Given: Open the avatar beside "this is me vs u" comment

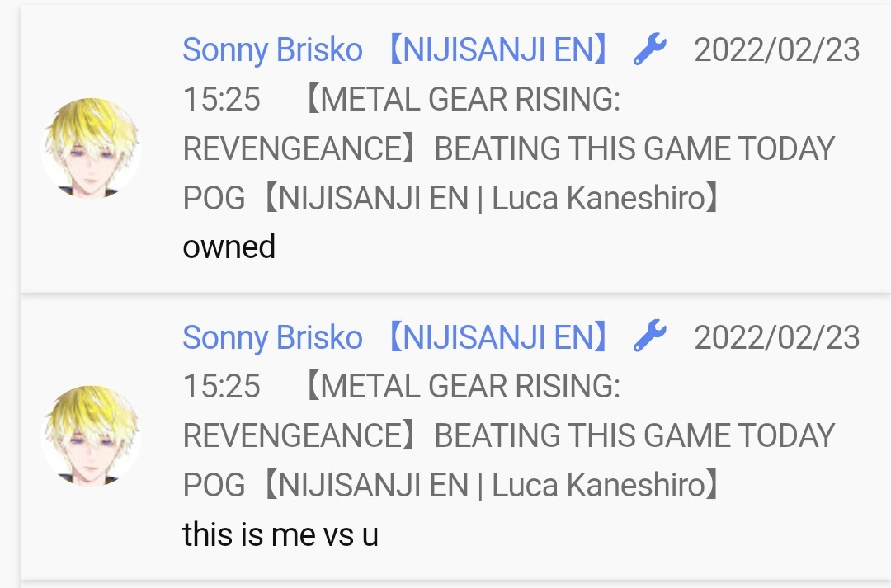Looking at the screenshot, I should [91, 435].
